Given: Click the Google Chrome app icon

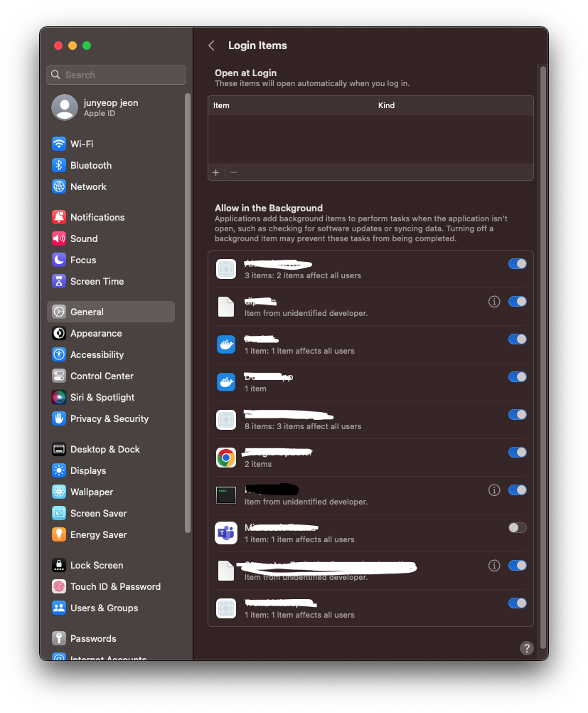Looking at the screenshot, I should (226, 458).
